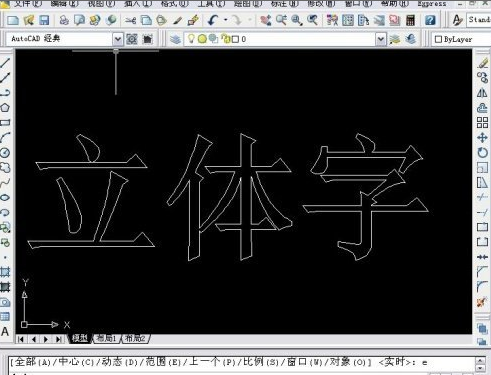Expand the AutoCAD workspace dropdown

[117, 39]
